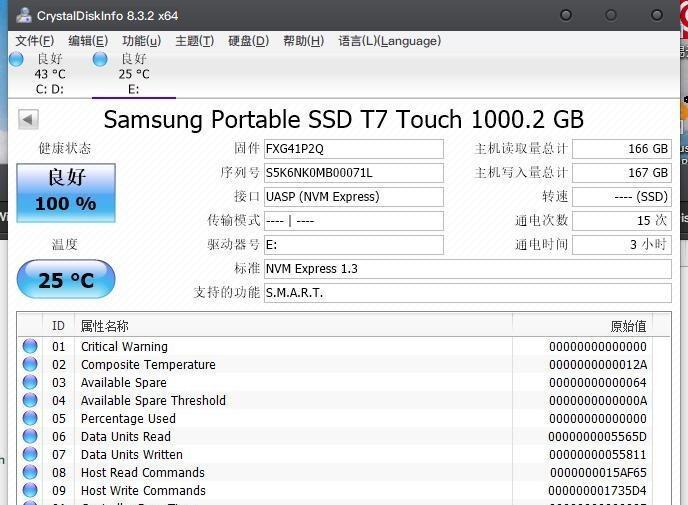This screenshot has height=505, width=688.
Task: Select the Data Units Read attribute name
Action: (126, 437)
